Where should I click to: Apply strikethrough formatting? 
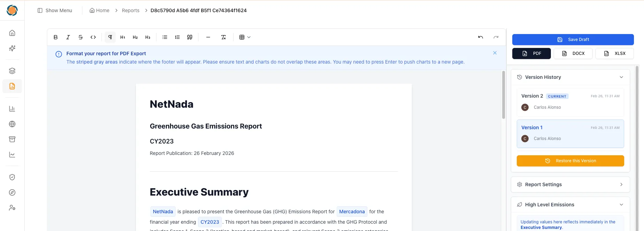81,37
